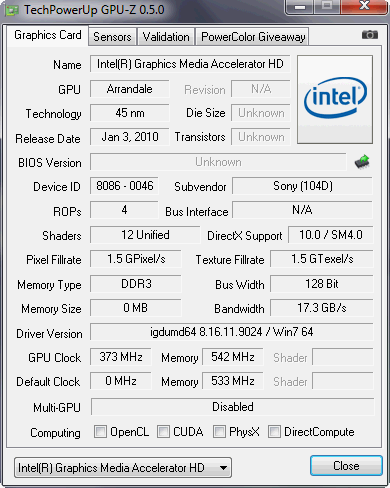The image size is (390, 488).
Task: Click the Memory Size field 0 MB
Action: click(136, 308)
